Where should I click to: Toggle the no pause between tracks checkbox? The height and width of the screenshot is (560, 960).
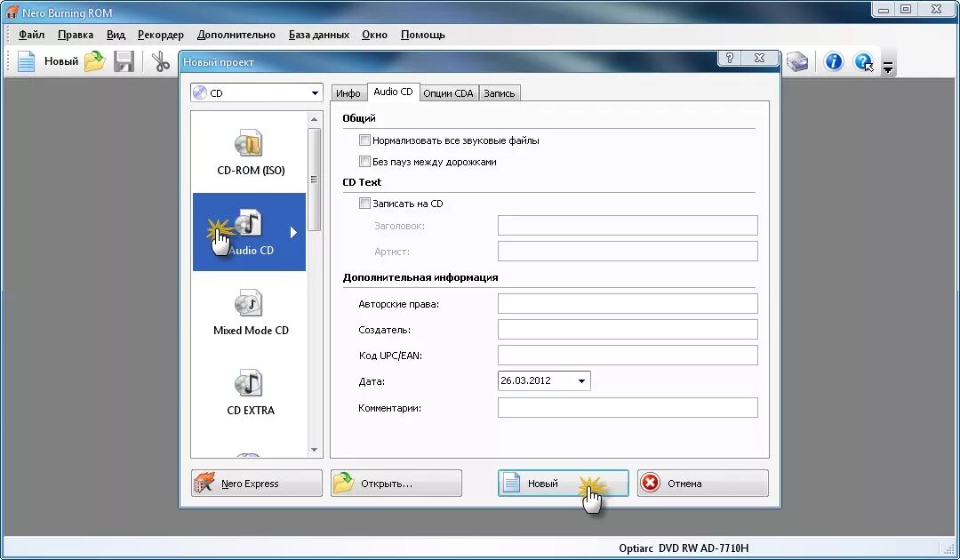[x=365, y=162]
